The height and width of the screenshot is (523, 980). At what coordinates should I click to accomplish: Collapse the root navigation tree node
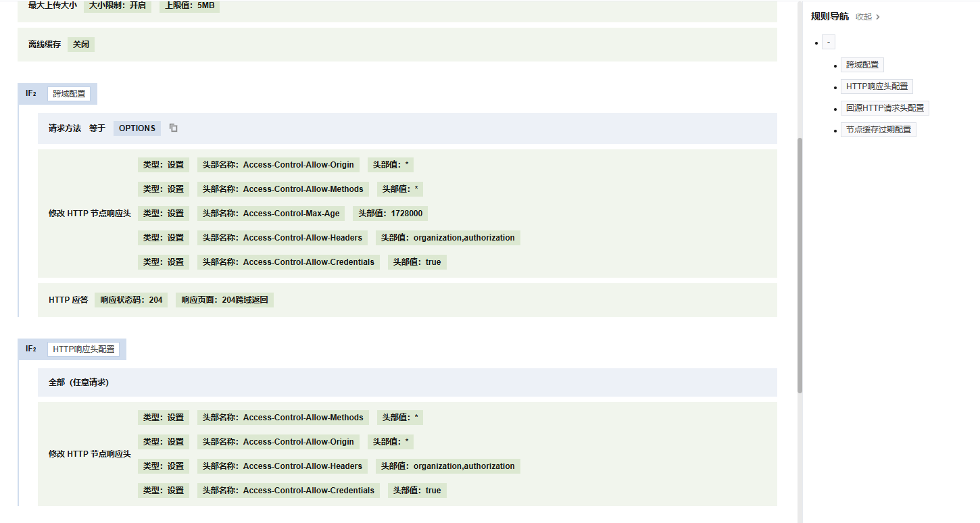pos(829,43)
